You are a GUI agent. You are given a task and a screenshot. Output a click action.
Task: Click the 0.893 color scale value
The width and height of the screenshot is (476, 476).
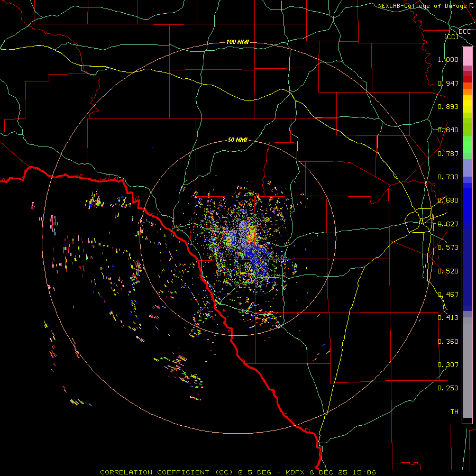tap(448, 106)
